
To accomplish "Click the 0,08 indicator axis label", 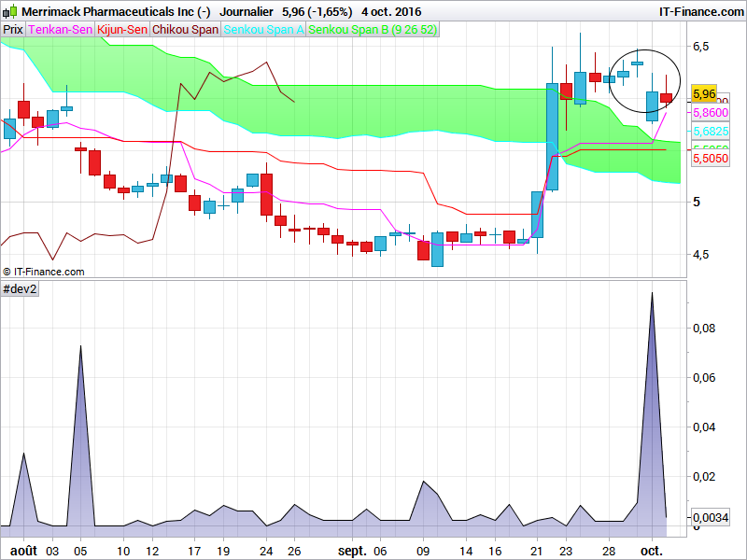I will pos(704,329).
